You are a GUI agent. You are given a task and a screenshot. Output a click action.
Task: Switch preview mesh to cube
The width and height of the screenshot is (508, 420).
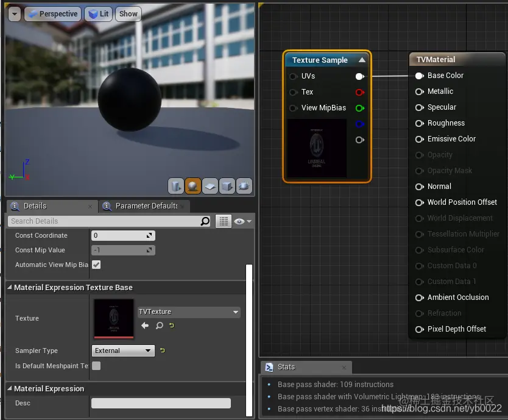227,186
